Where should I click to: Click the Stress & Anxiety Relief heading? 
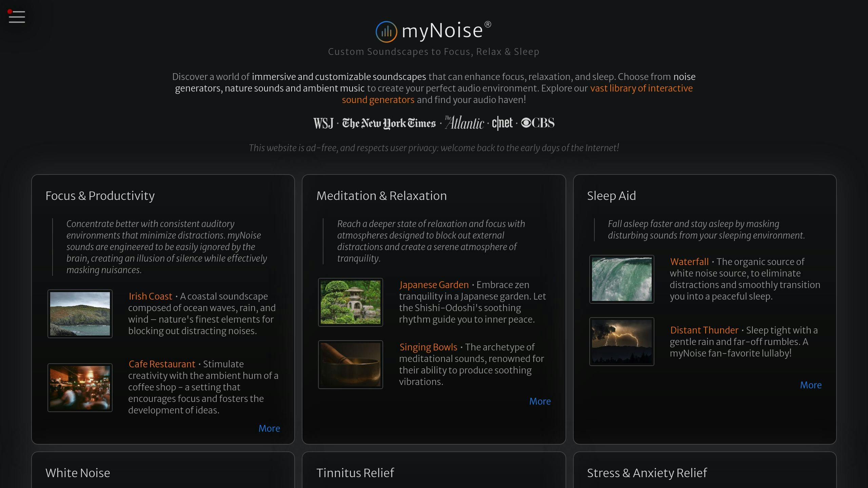647,473
